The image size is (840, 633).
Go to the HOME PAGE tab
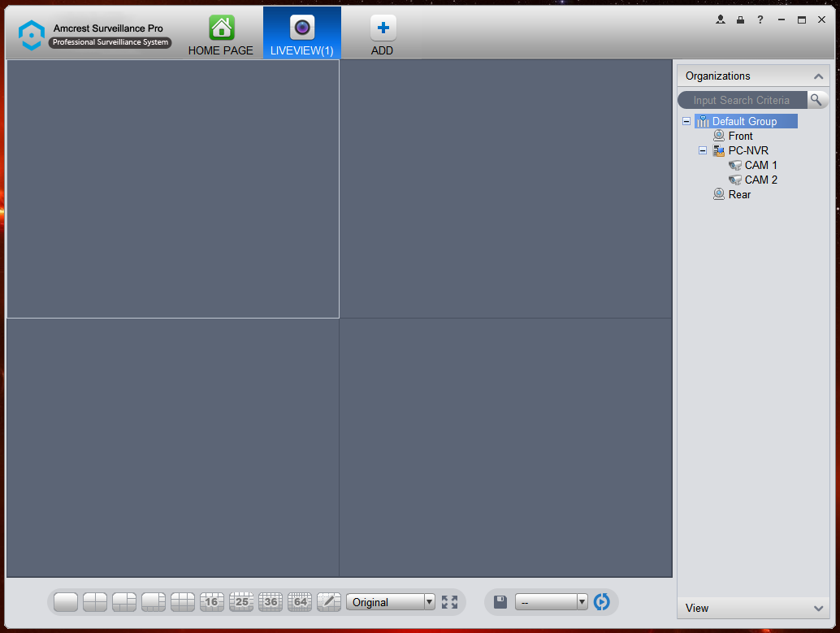point(221,36)
